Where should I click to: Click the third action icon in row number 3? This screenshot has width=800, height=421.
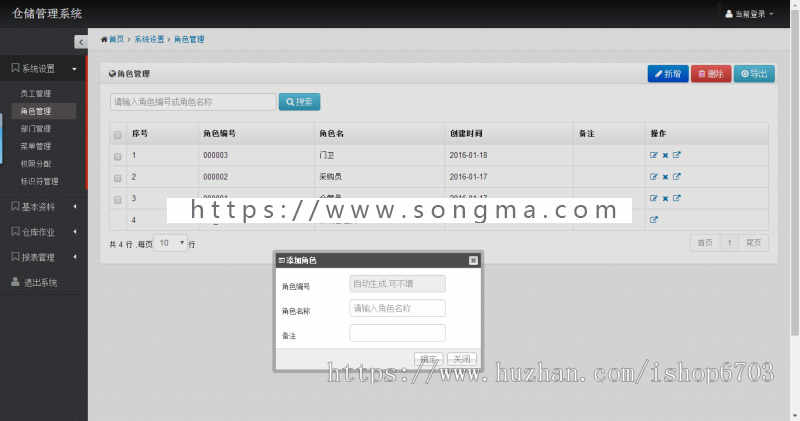(x=677, y=197)
